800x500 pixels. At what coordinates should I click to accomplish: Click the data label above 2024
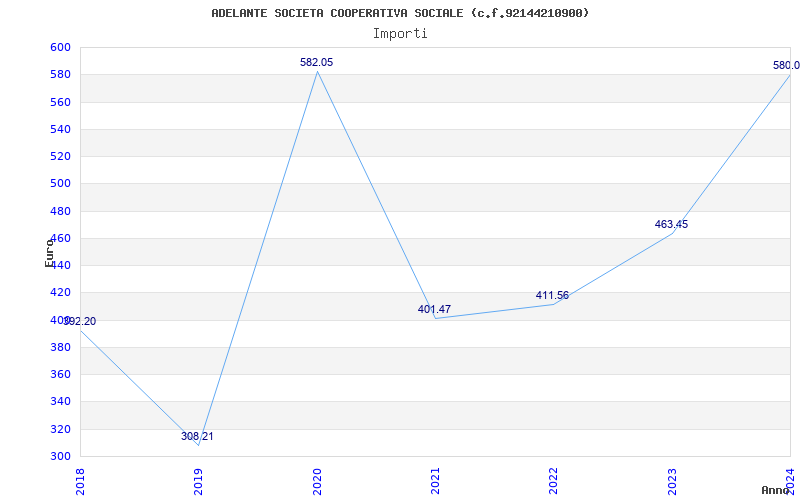coord(786,65)
